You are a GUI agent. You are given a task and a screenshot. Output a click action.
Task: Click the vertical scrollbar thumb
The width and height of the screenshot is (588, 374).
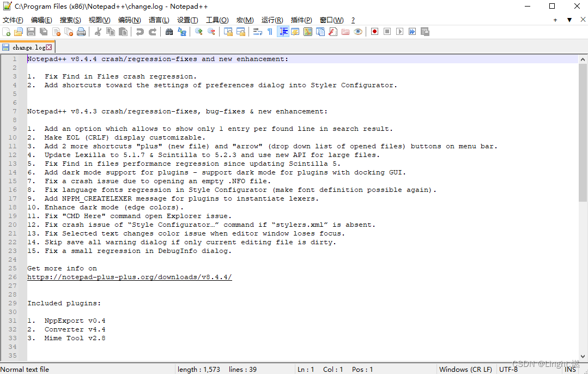[583, 133]
